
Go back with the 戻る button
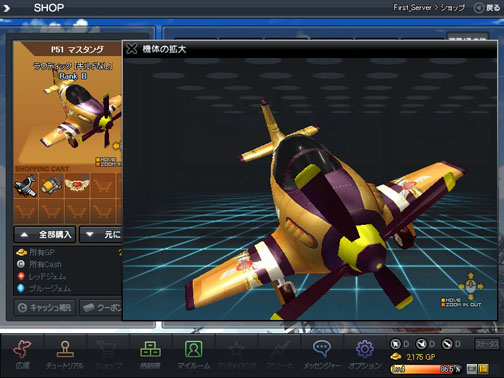487,8
